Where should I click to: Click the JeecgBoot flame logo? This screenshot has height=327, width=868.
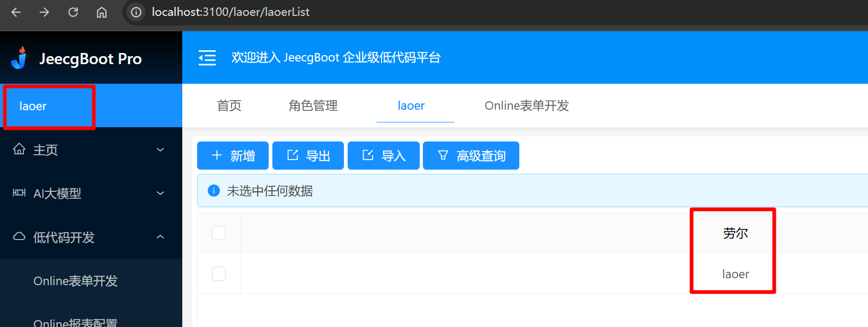(x=20, y=58)
